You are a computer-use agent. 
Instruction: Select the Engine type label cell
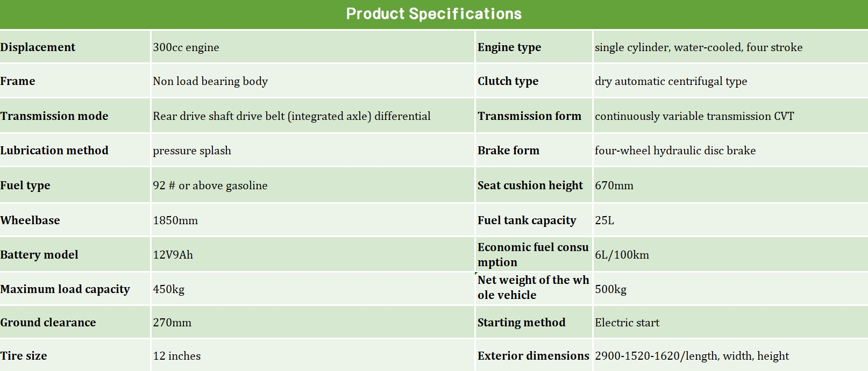(x=509, y=47)
